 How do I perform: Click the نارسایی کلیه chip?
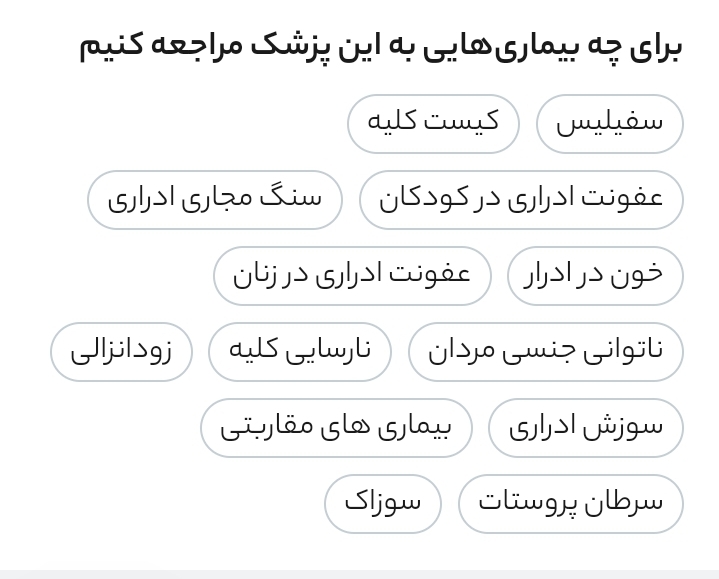click(x=300, y=352)
